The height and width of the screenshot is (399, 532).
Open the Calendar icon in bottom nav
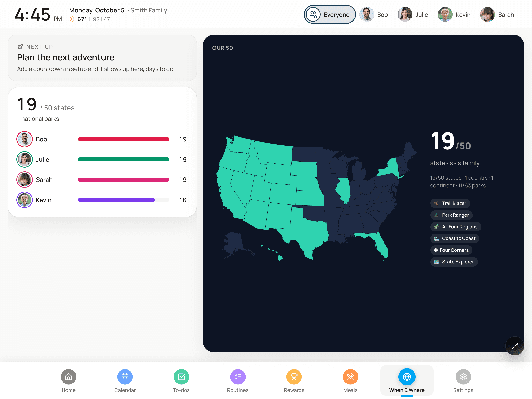pyautogui.click(x=125, y=377)
